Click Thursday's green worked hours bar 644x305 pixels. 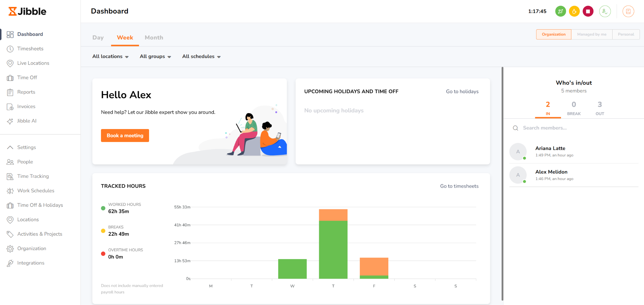(333, 250)
